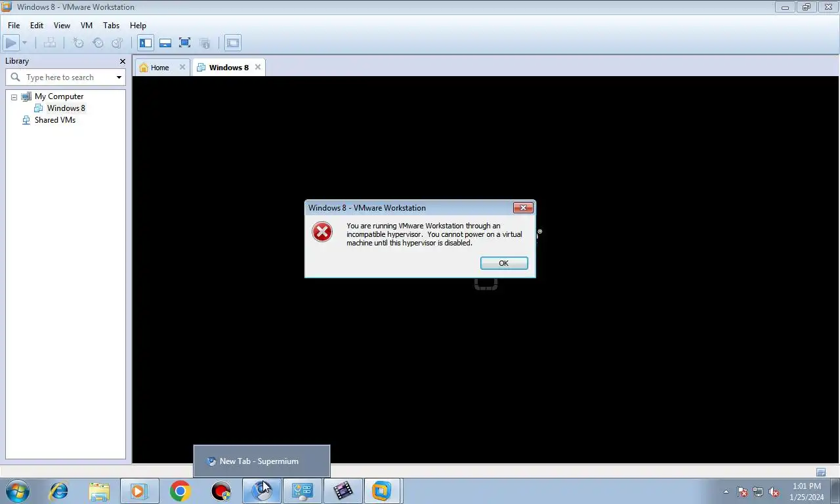This screenshot has height=504, width=840.
Task: Open Windows Media Player from taskbar
Action: point(139,491)
